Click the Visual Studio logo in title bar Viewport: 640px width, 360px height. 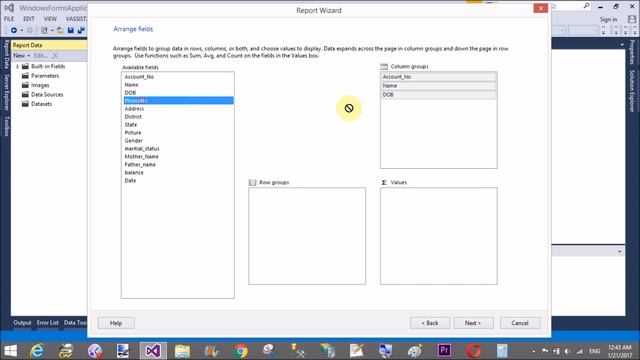click(9, 7)
